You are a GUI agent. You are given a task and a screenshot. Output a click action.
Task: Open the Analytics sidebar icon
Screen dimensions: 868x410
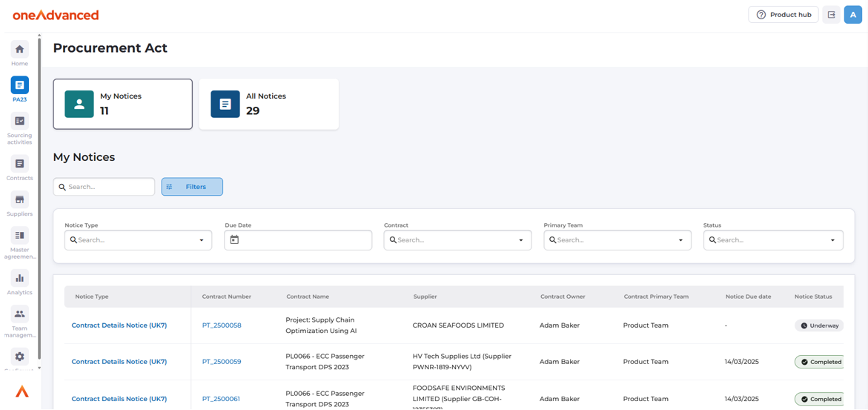pyautogui.click(x=19, y=279)
